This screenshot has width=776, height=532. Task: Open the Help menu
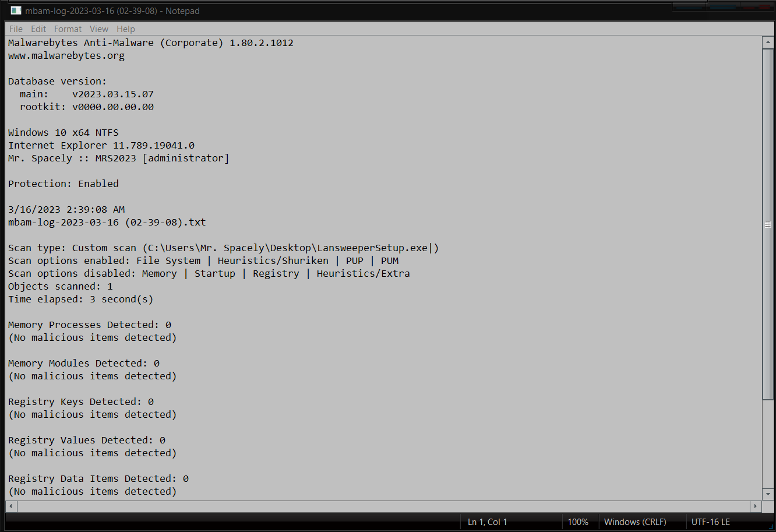pos(126,29)
